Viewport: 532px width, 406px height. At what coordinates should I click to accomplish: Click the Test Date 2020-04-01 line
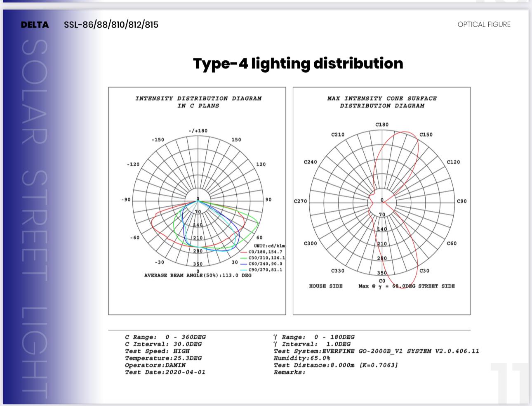(x=165, y=372)
